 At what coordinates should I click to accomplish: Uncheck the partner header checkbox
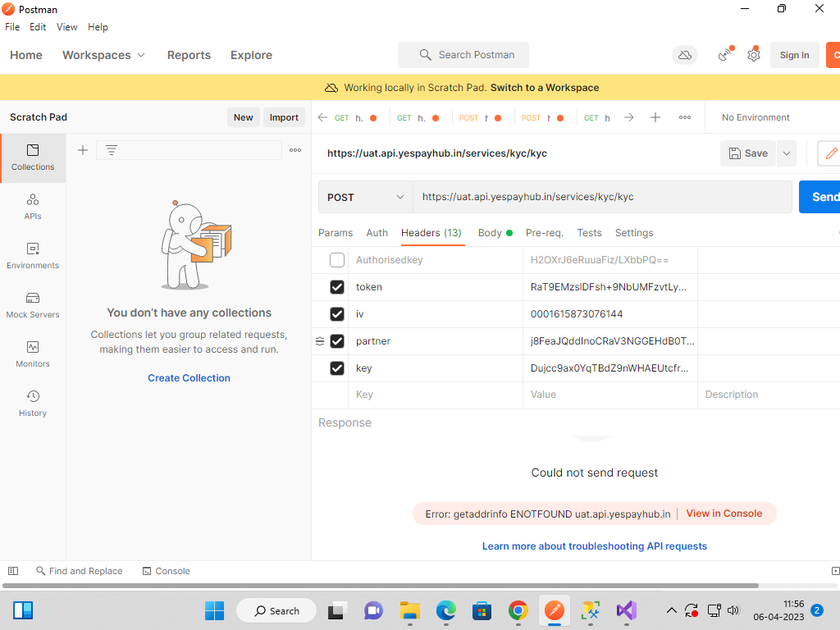pos(337,341)
